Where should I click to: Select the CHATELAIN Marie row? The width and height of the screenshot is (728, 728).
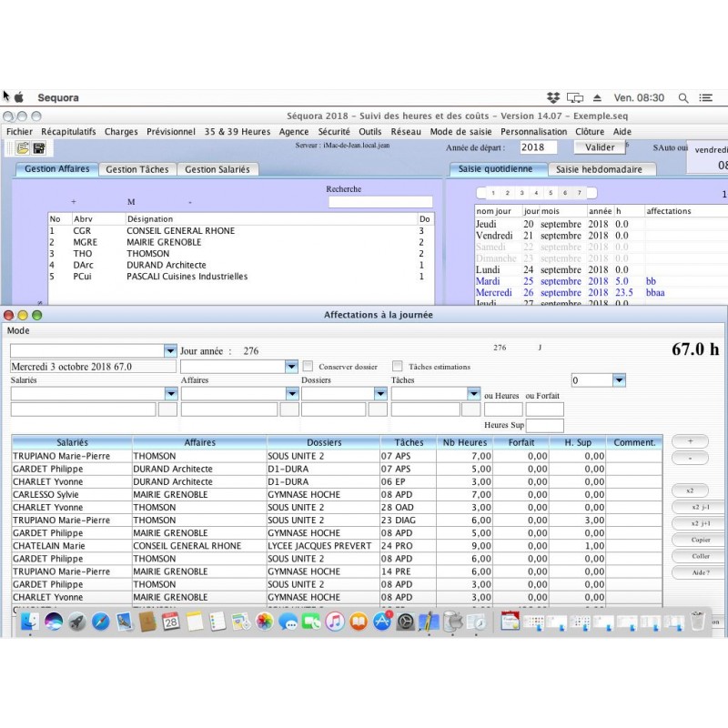coord(337,546)
